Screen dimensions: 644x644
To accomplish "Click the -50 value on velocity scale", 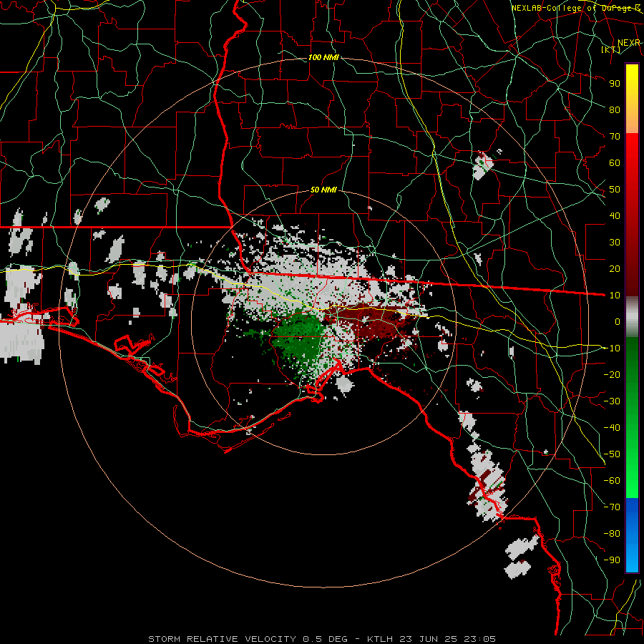I will 612,454.
